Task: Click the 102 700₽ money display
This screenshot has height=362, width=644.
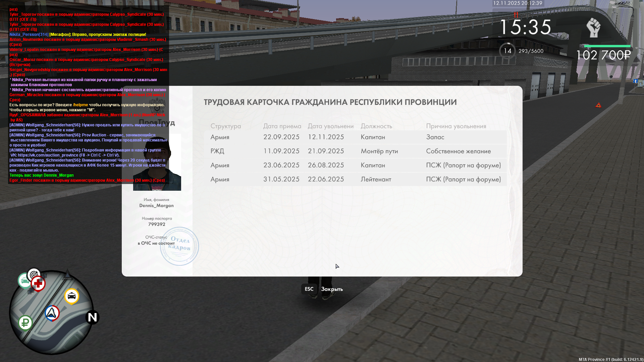Action: click(x=603, y=55)
